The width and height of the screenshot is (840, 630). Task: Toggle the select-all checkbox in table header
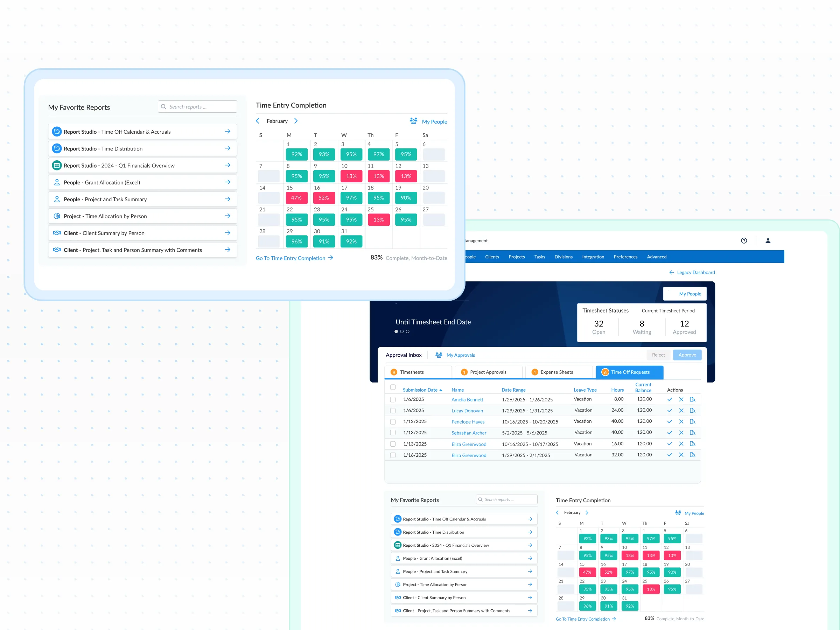click(393, 387)
